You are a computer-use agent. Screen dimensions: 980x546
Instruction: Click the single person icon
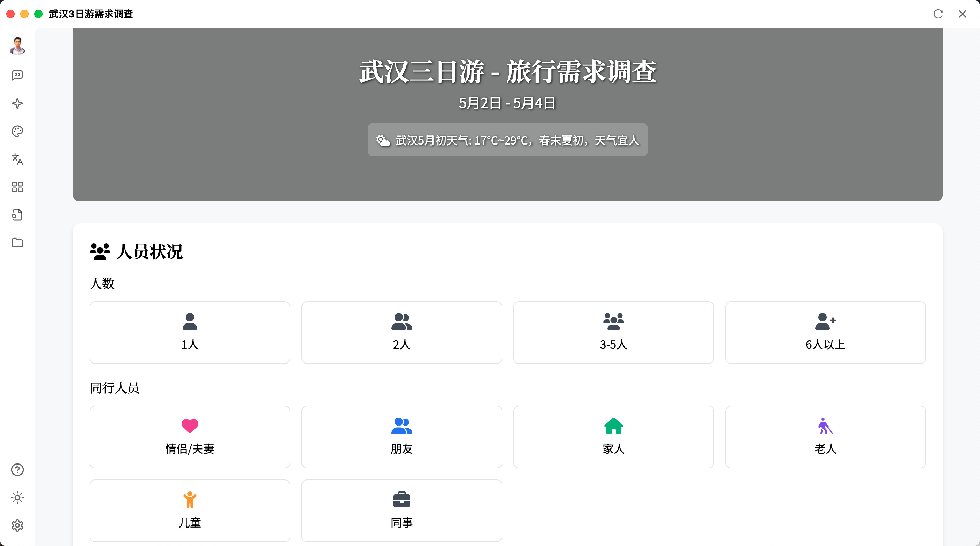pos(190,321)
